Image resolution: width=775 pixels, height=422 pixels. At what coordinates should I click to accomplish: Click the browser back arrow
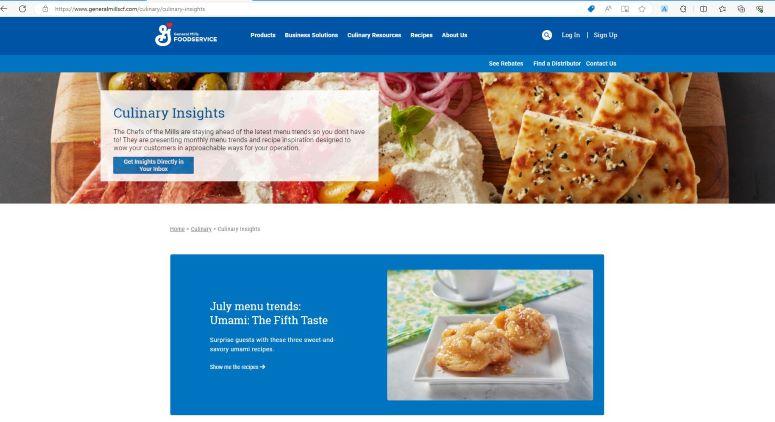pyautogui.click(x=4, y=9)
